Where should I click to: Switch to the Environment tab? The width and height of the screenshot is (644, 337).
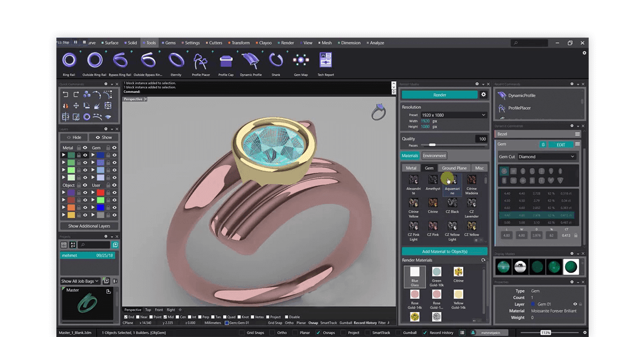click(435, 155)
